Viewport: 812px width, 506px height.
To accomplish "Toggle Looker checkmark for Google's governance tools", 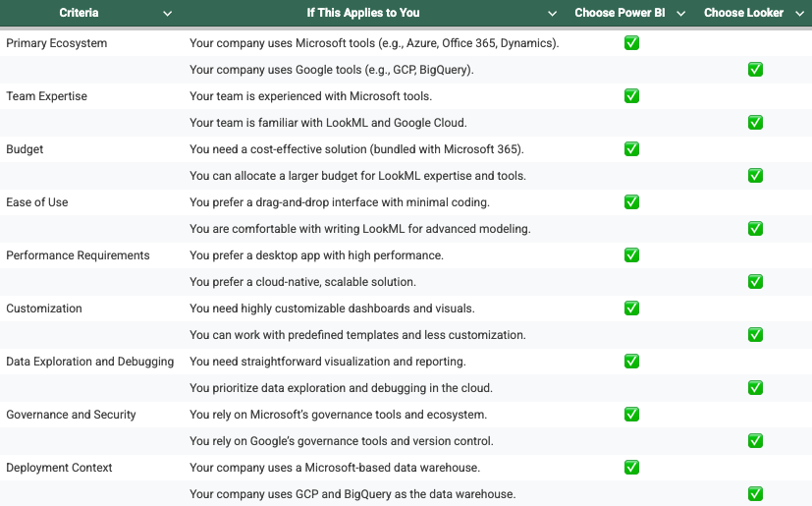I will [x=755, y=441].
